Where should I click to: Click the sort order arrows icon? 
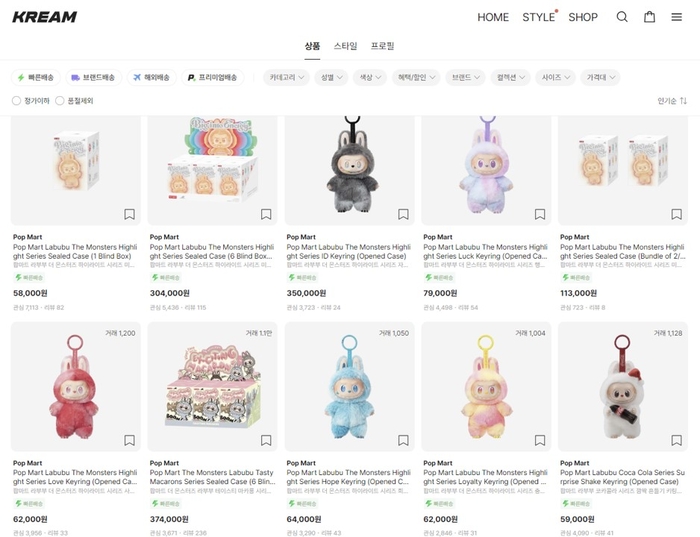click(683, 101)
